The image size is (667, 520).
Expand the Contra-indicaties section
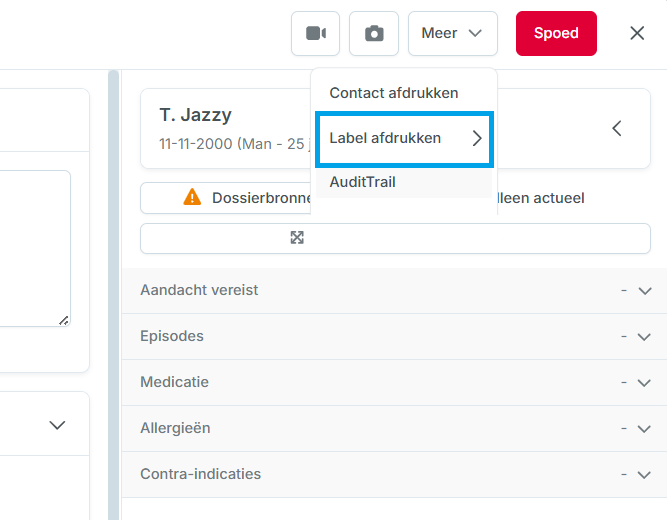tap(394, 474)
